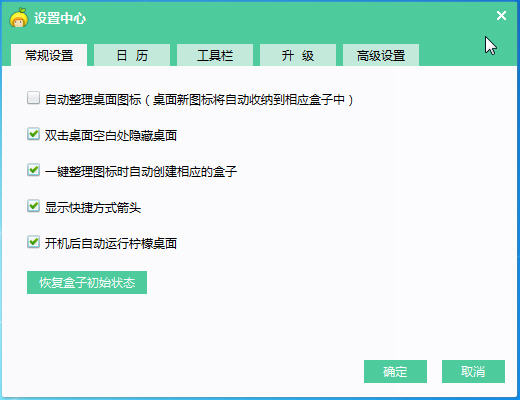Open the 日历 tab
This screenshot has width=520, height=400.
click(132, 55)
